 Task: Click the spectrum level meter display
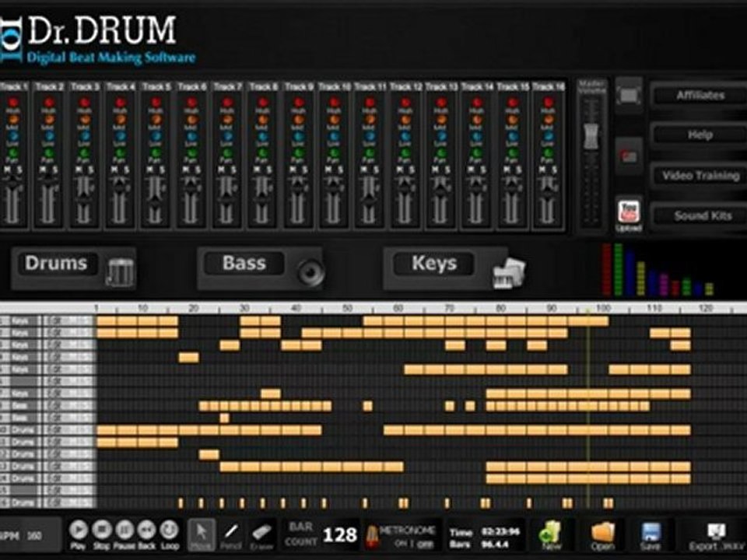point(658,270)
